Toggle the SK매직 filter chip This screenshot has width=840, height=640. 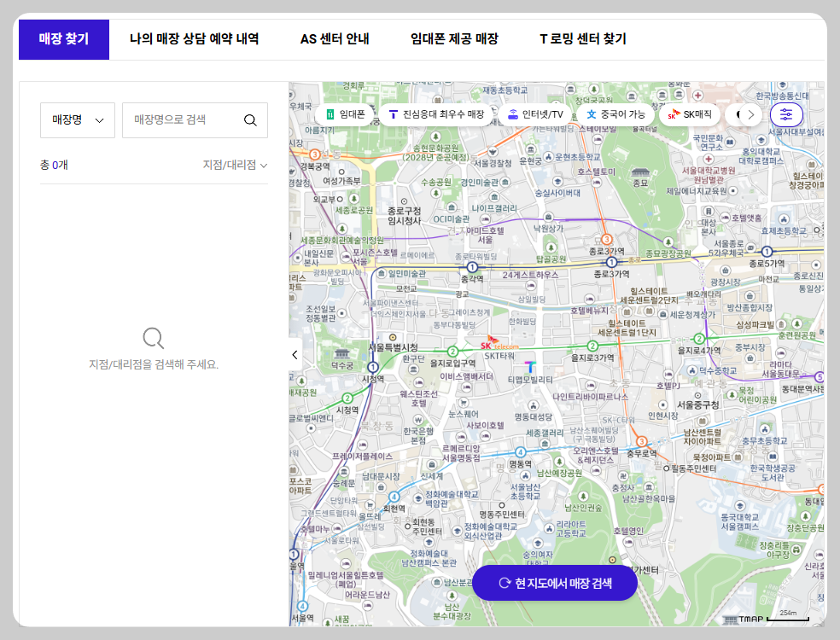(690, 114)
